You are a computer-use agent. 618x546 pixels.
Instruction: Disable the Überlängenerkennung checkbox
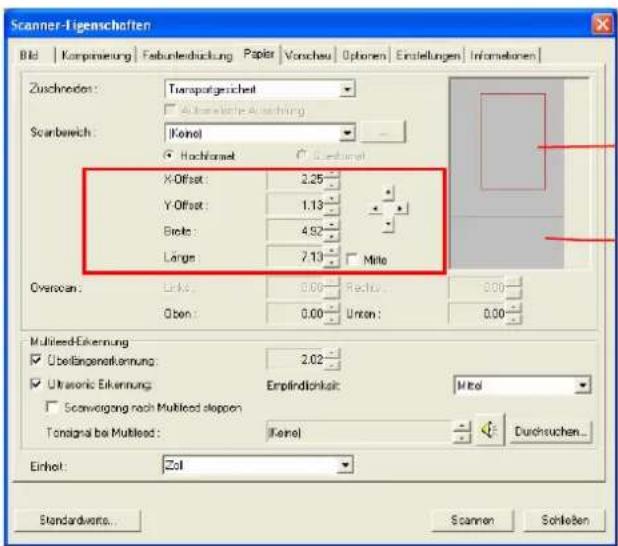pyautogui.click(x=36, y=360)
